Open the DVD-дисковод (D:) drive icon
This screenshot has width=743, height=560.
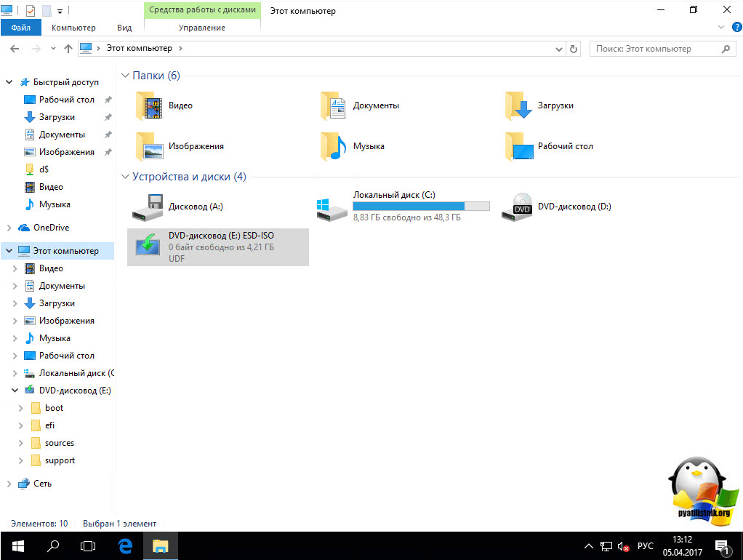pos(521,207)
